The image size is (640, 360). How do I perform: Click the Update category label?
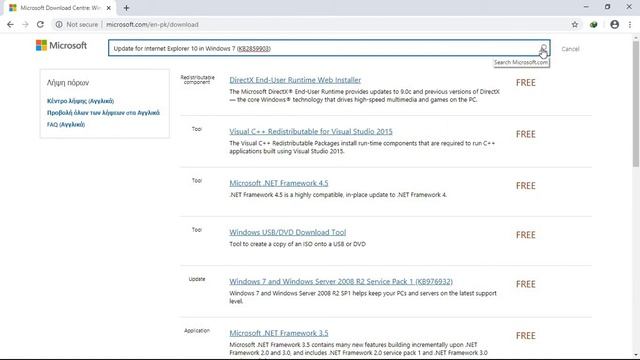197,279
